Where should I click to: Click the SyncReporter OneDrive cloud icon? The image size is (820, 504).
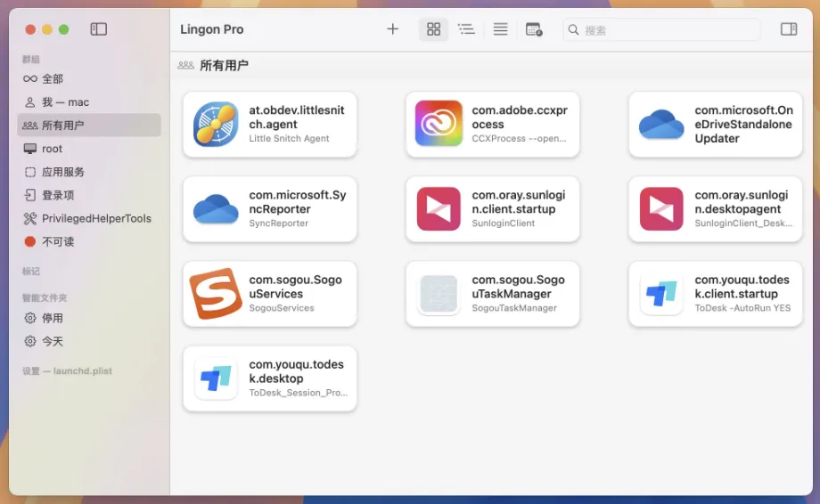coord(216,209)
